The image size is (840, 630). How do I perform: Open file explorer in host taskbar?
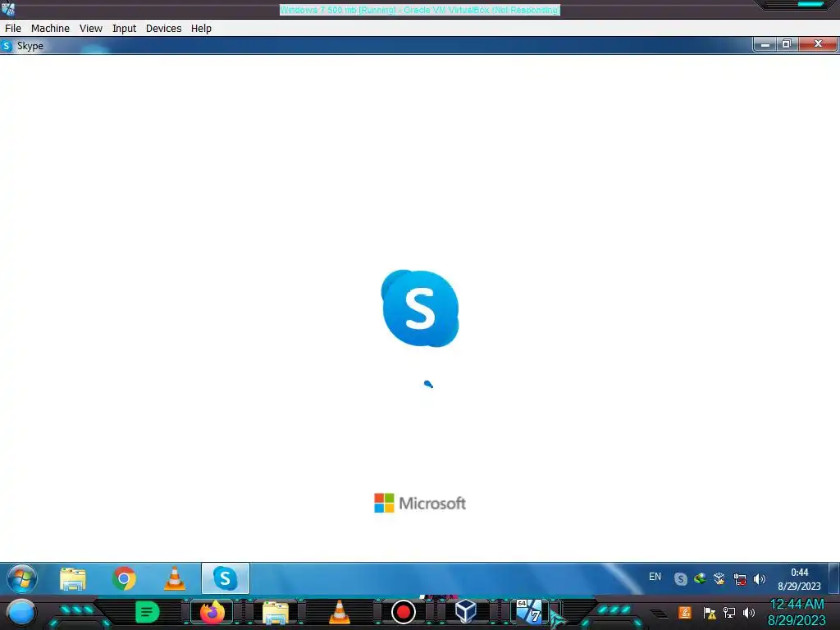click(276, 613)
